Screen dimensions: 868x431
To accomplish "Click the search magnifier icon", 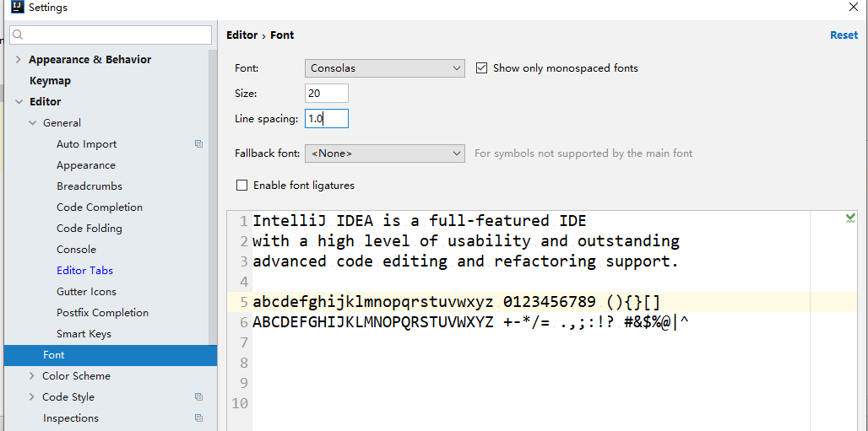I will click(18, 35).
